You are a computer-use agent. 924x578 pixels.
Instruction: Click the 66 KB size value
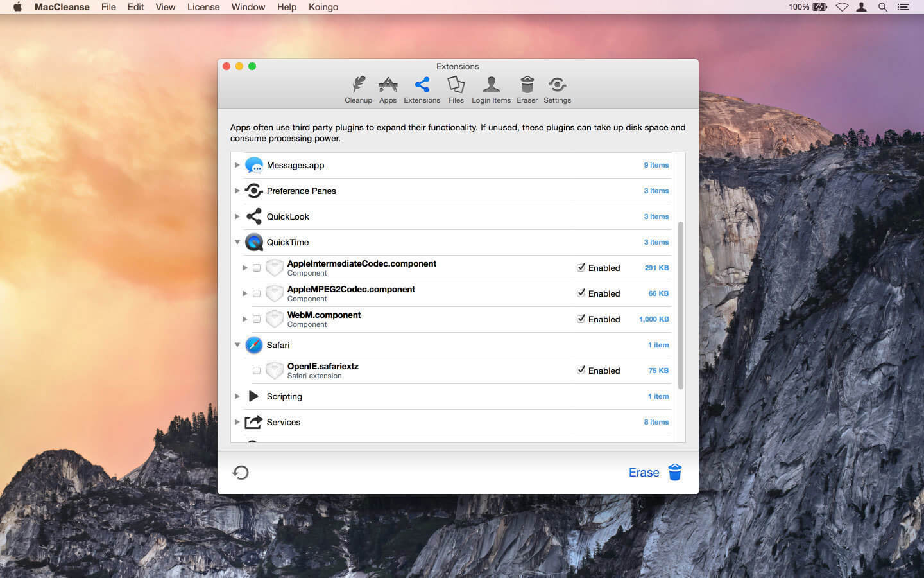tap(658, 293)
